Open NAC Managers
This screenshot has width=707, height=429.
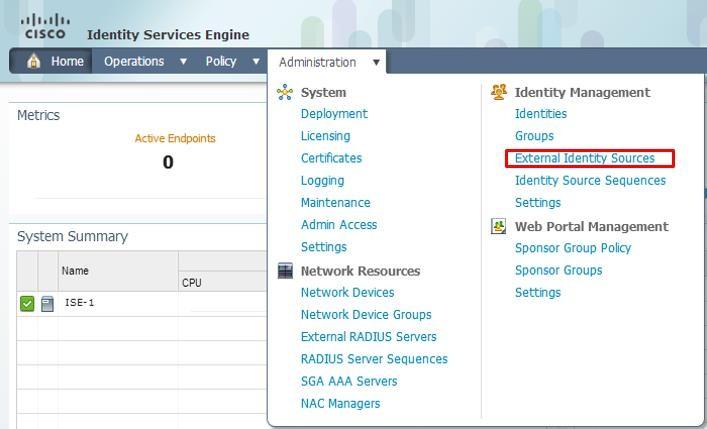click(x=340, y=403)
